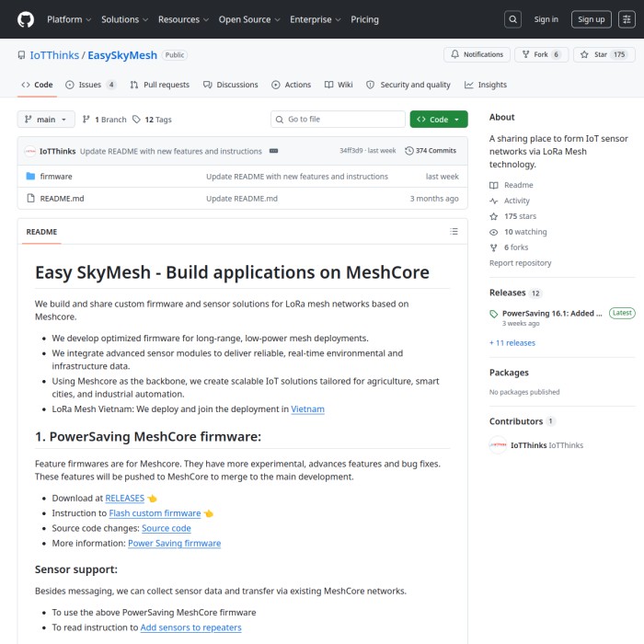Open the firmware folder name
This screenshot has height=644, width=644.
click(56, 177)
